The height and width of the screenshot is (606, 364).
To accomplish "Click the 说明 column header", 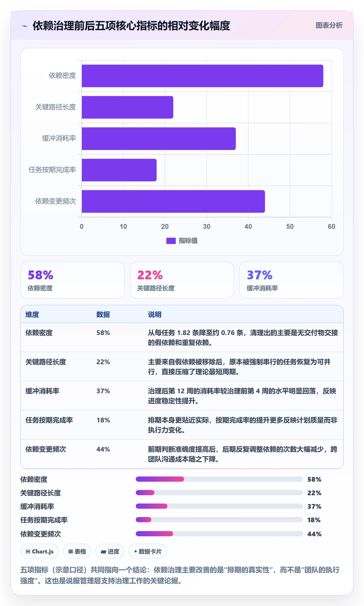I will tap(155, 314).
